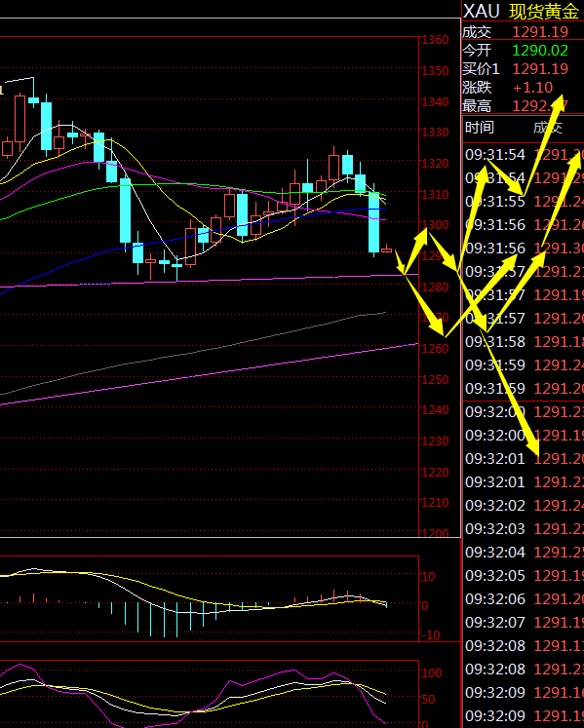The width and height of the screenshot is (584, 728).
Task: Select the 09:31:55 tick row
Action: click(x=525, y=202)
